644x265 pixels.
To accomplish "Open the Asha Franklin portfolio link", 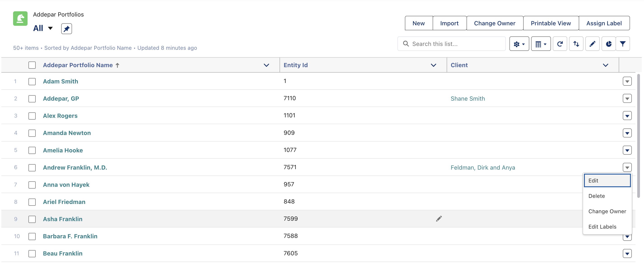I will 63,220.
